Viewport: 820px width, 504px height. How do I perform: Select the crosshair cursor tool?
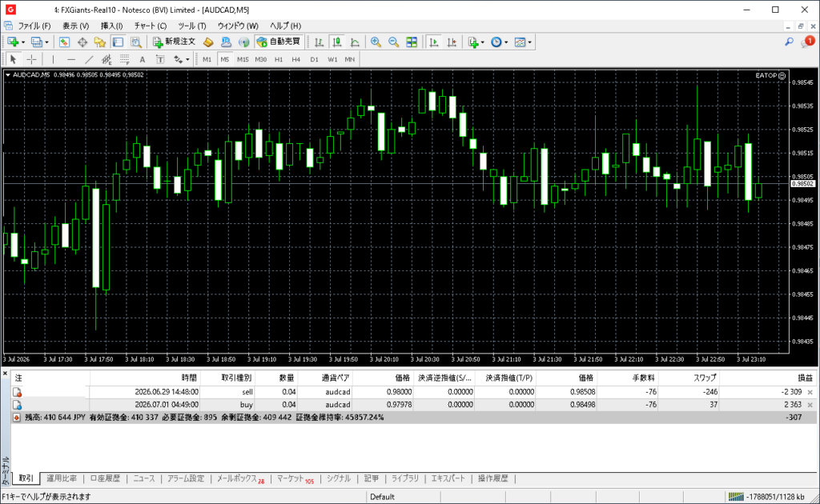(x=31, y=59)
